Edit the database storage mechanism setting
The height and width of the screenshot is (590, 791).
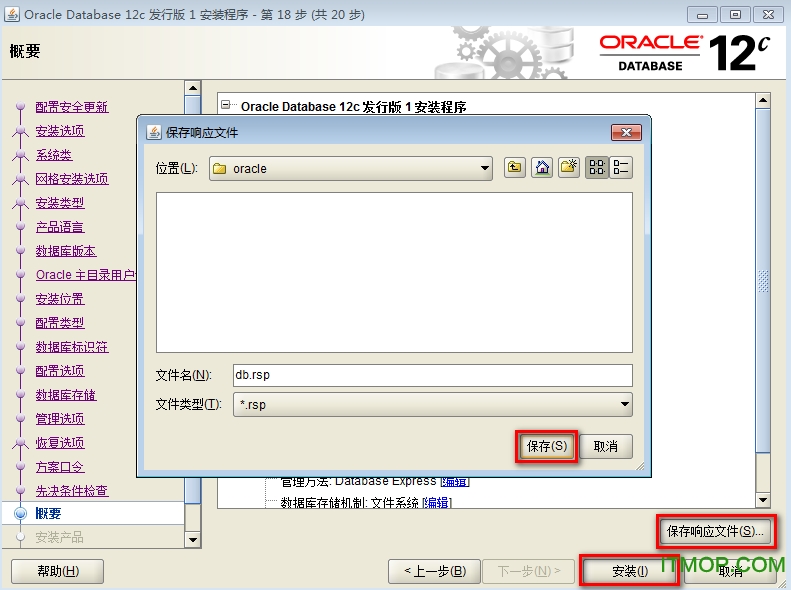[436, 503]
